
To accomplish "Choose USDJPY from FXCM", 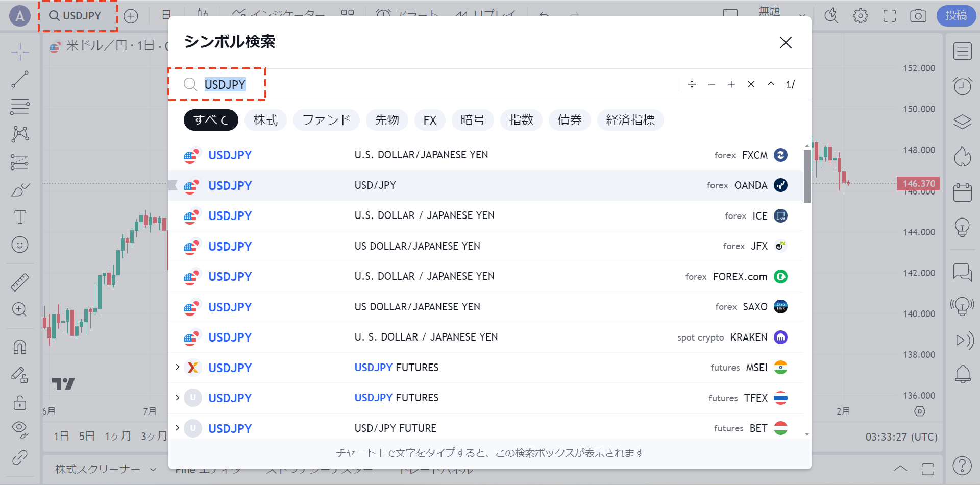I will [x=485, y=155].
